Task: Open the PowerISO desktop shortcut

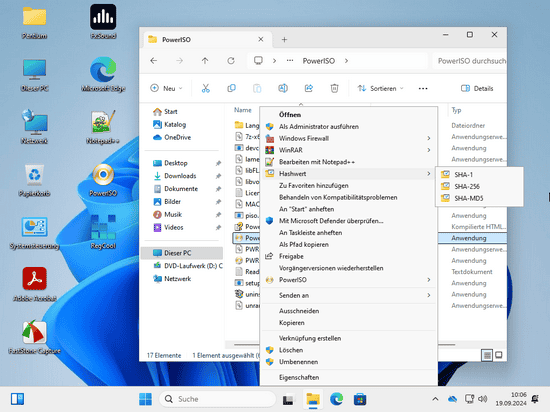Action: pyautogui.click(x=103, y=180)
